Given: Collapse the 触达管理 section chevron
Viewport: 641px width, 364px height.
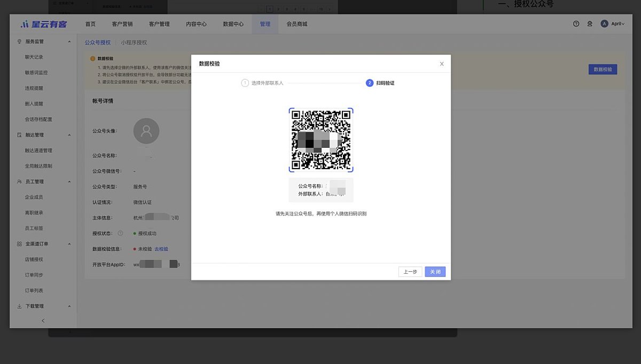Looking at the screenshot, I should click(x=69, y=135).
